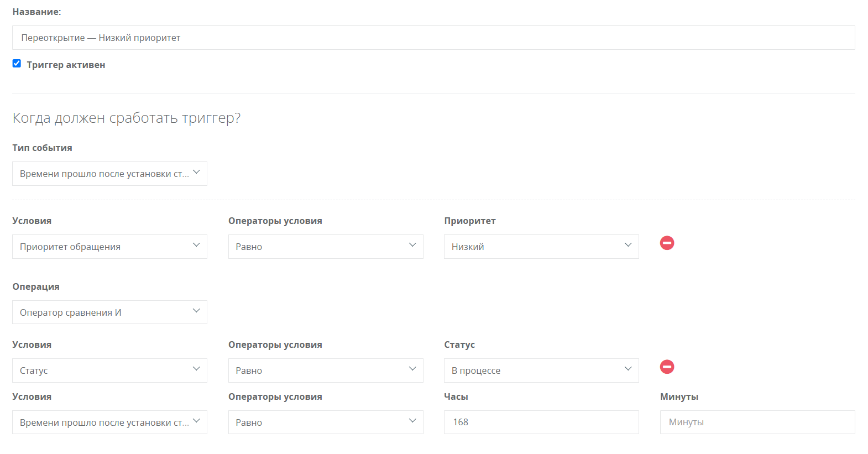Click the Триггер активен label
Screen dimensions: 868x454
(x=66, y=65)
